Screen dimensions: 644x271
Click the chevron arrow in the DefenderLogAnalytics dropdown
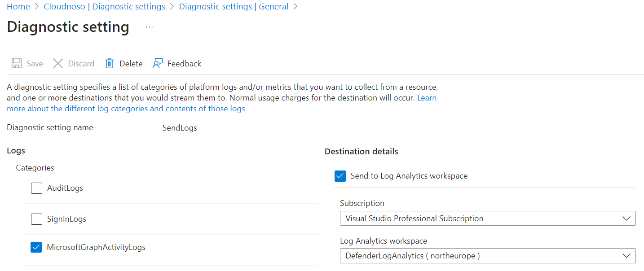click(626, 256)
